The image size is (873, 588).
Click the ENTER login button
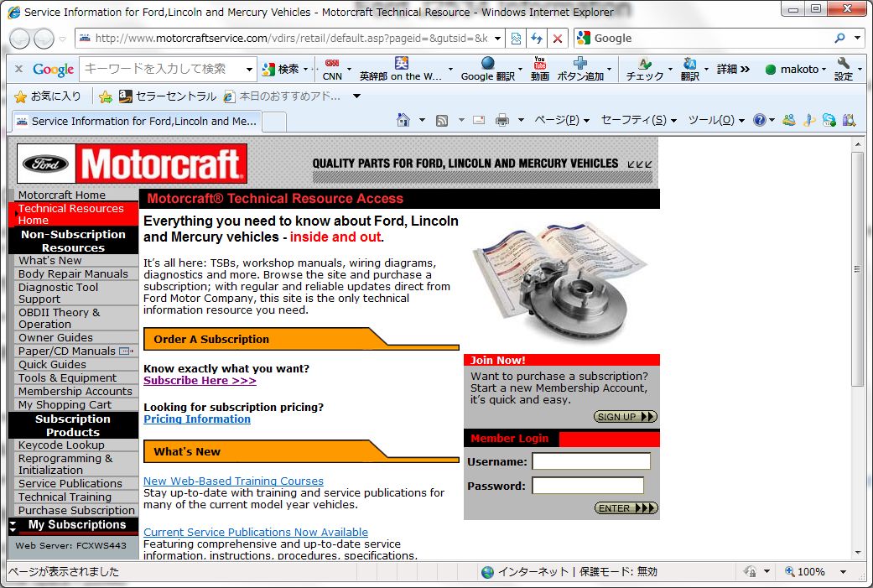(626, 507)
